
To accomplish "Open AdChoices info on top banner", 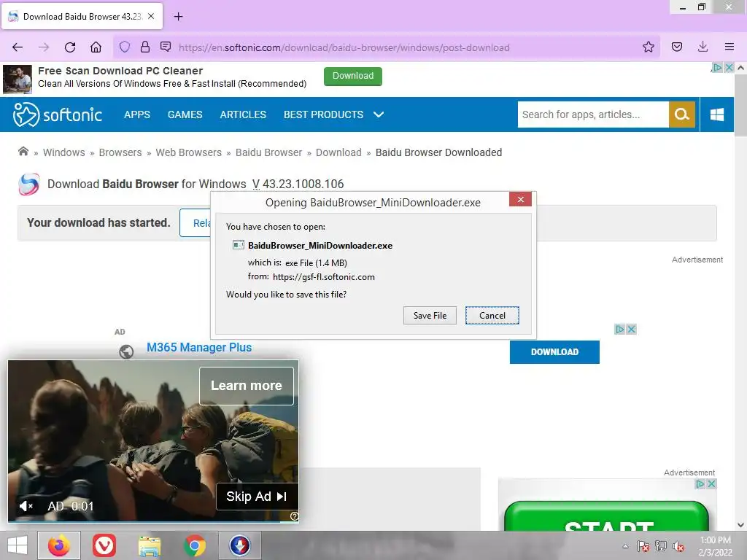I will 718,67.
